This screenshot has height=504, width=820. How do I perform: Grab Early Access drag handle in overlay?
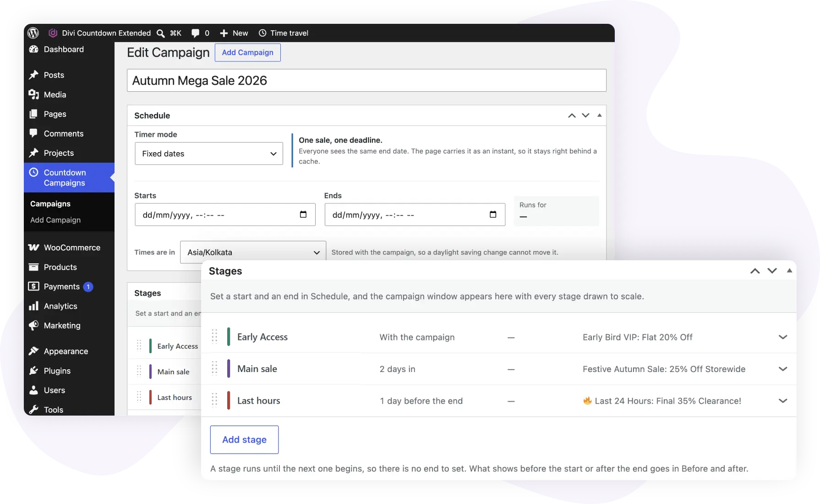[214, 336]
